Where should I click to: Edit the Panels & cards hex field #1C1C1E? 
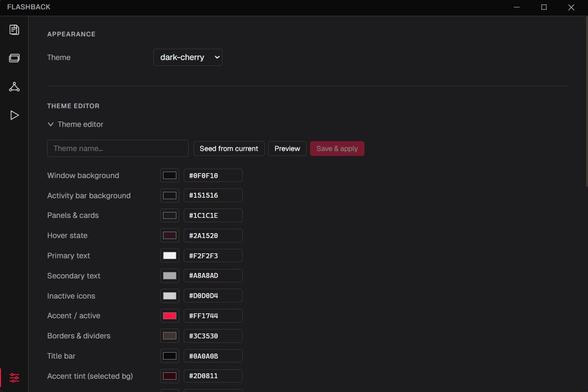tap(213, 215)
